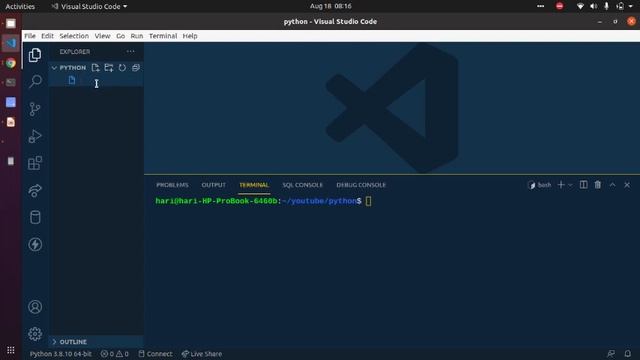640x360 pixels.
Task: Open Visual Studio Code app menu in top bar
Action: pyautogui.click(x=89, y=6)
